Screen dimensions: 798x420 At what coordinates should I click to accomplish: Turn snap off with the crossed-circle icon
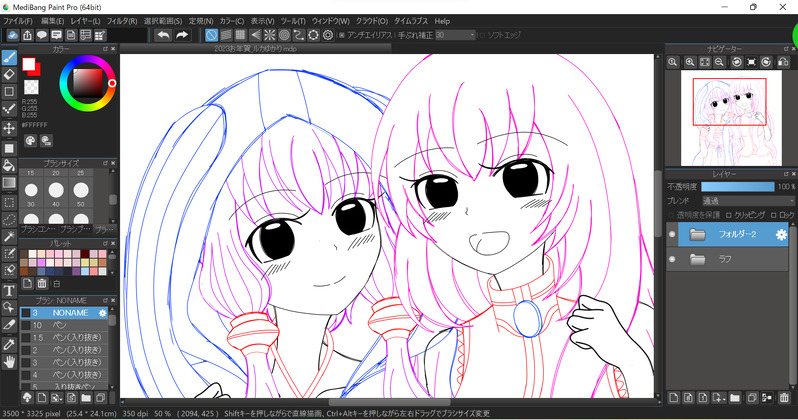point(212,35)
